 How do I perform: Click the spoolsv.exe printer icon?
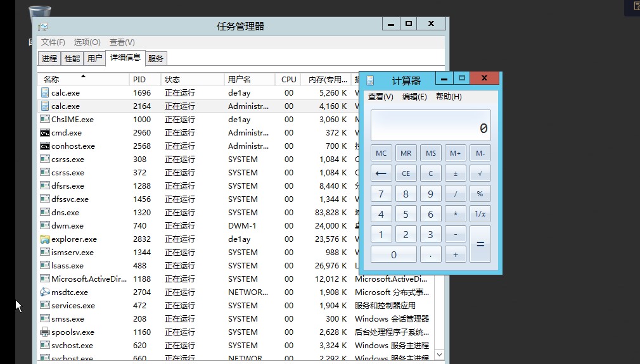coord(45,332)
